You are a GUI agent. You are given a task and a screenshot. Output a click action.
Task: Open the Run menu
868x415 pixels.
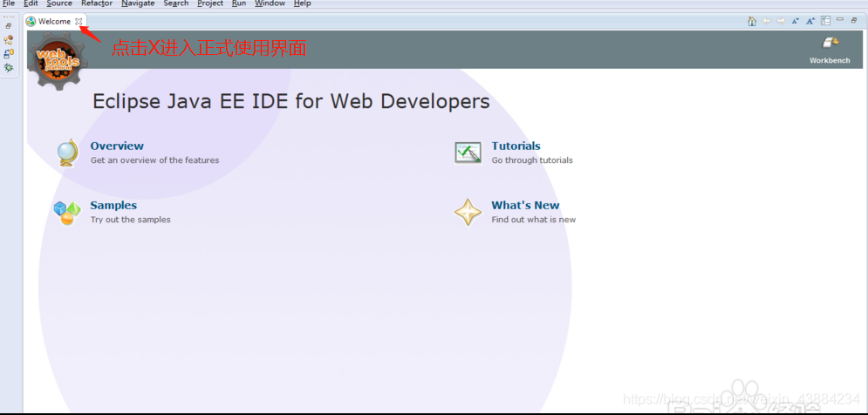239,3
